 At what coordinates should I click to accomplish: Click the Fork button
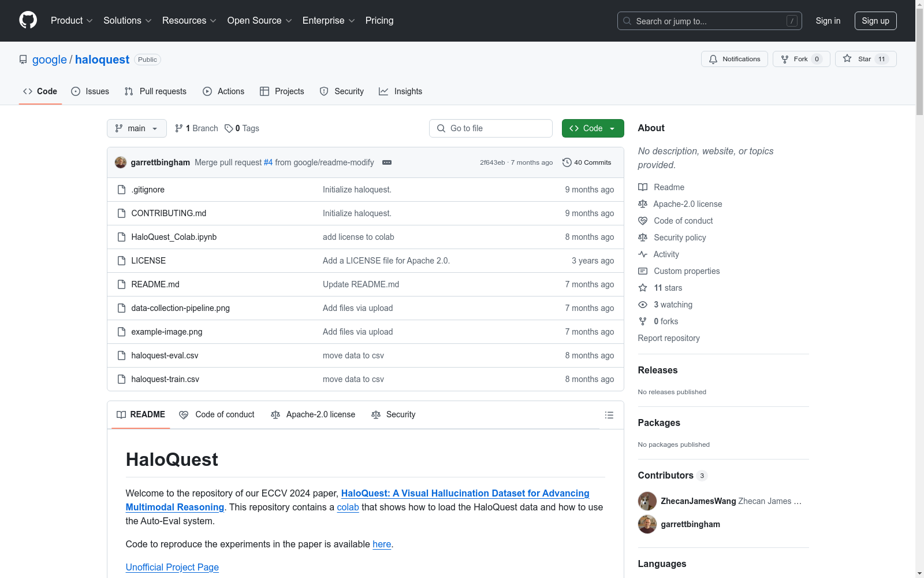[801, 59]
